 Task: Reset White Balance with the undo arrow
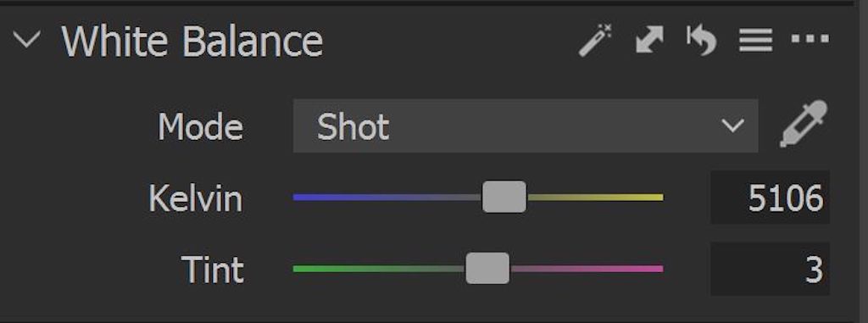pos(701,41)
